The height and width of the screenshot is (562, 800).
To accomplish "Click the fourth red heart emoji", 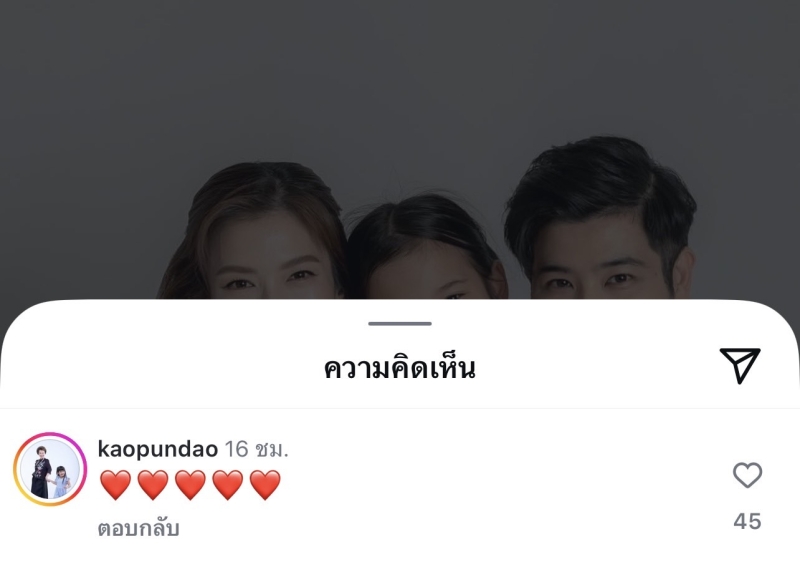I will click(228, 484).
